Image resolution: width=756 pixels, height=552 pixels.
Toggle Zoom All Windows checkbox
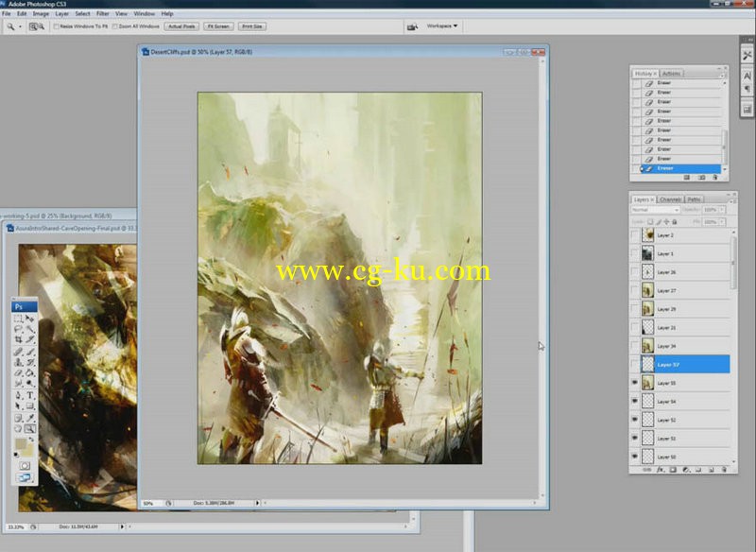point(114,26)
